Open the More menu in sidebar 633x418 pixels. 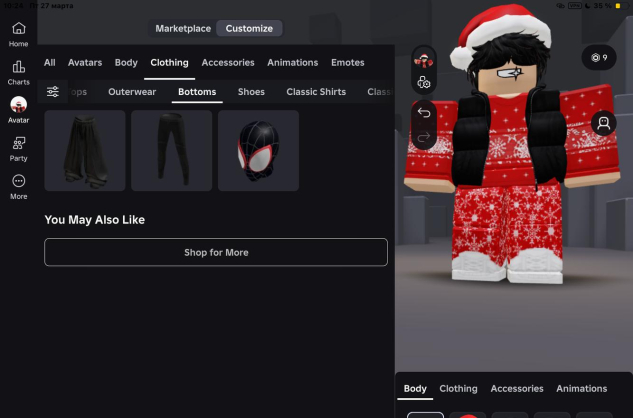(18, 186)
